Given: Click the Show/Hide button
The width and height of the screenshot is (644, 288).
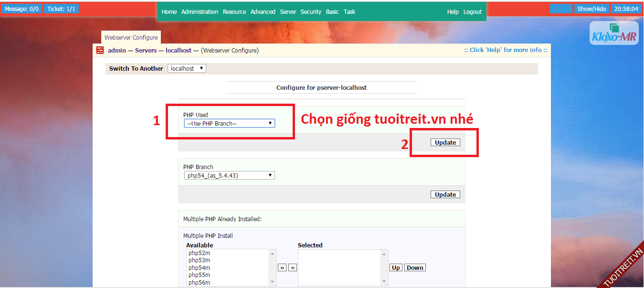Looking at the screenshot, I should pos(591,9).
